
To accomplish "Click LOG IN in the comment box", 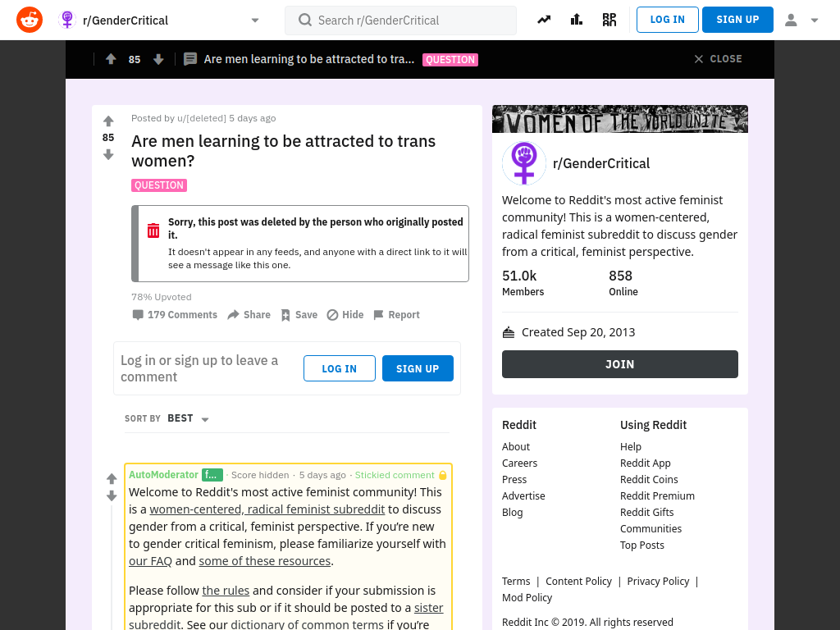I will 339,368.
